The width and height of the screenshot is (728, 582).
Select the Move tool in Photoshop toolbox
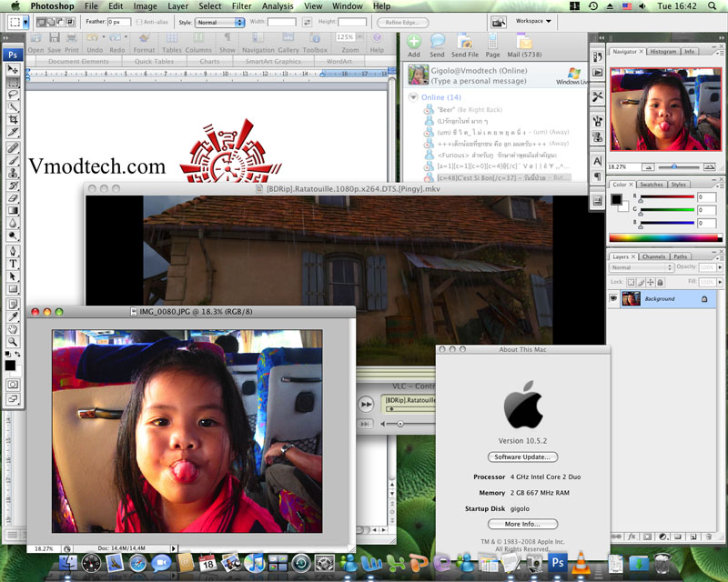coord(13,70)
